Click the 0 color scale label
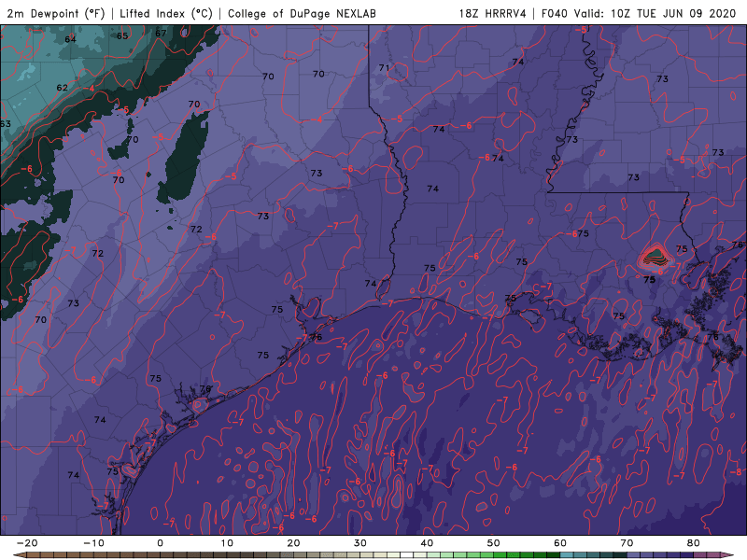The width and height of the screenshot is (747, 560). point(160,543)
